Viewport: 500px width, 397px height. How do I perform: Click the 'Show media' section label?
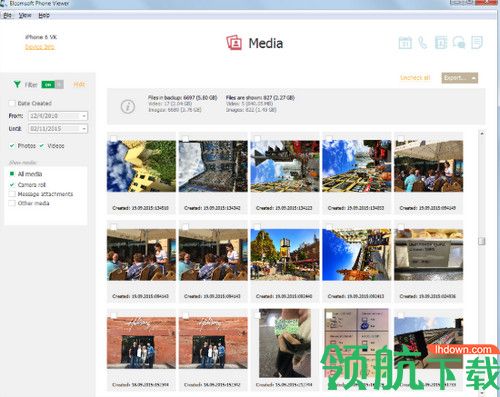point(22,163)
